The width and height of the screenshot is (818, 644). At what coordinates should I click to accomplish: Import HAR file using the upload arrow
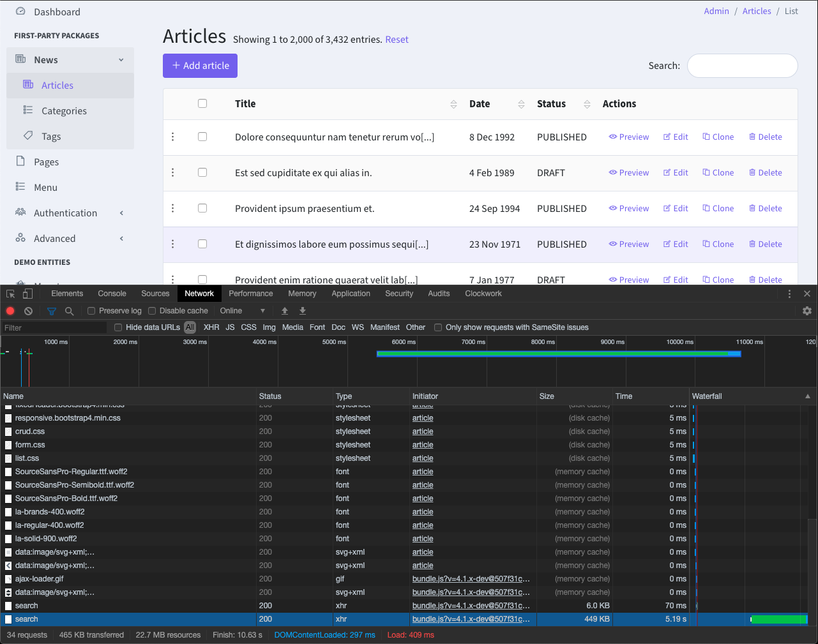coord(285,310)
